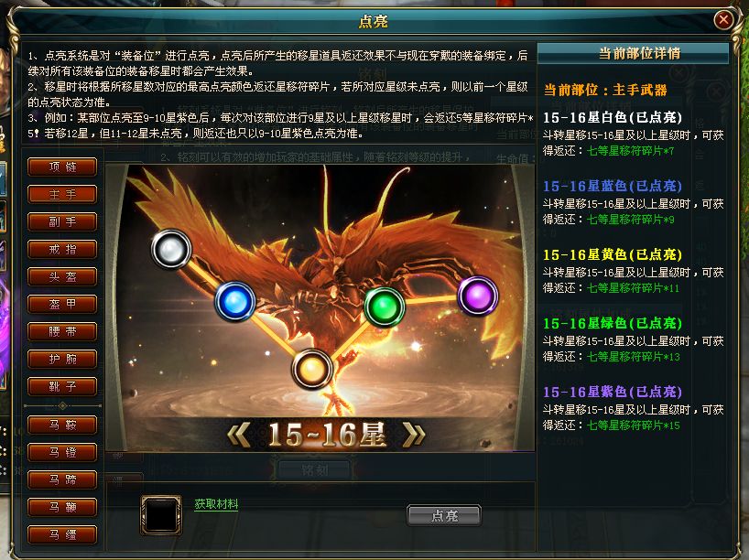Open the 马鞍 mount equipment tab

(x=62, y=425)
